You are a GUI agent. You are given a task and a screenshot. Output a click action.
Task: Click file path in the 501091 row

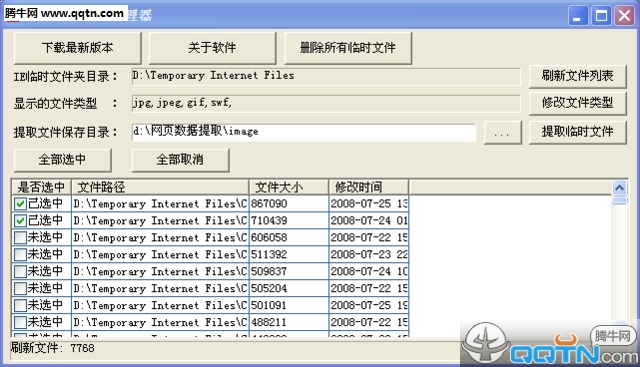point(160,305)
